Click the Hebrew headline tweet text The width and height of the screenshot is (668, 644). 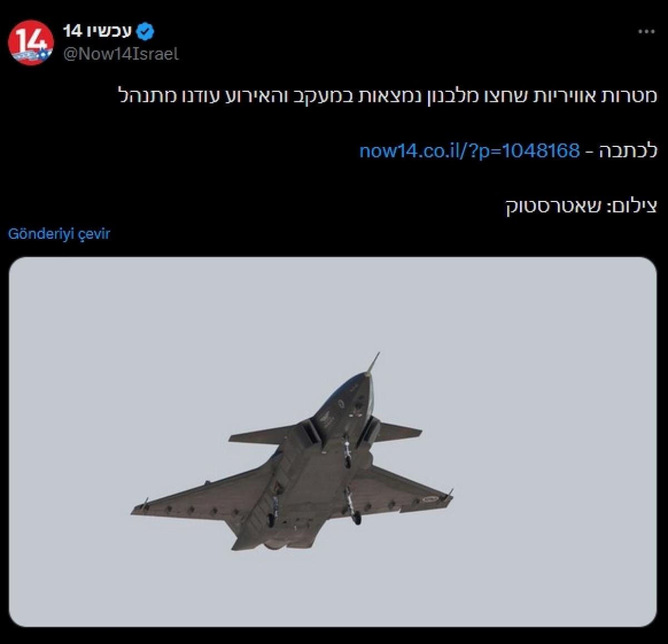pos(388,96)
